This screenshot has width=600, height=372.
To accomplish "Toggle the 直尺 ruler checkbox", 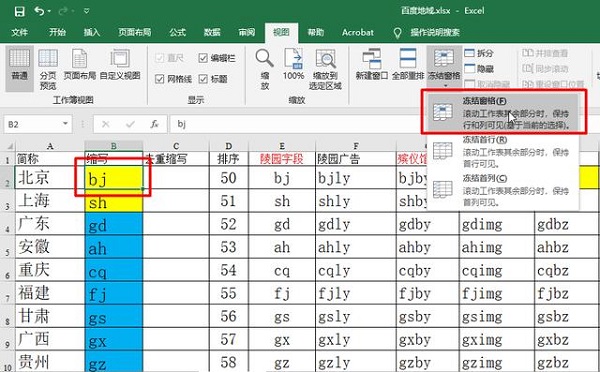I will pos(170,58).
